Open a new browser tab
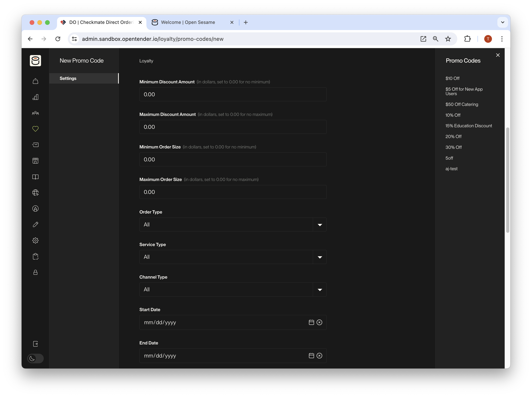Viewport: 532px width, 397px height. (x=246, y=22)
